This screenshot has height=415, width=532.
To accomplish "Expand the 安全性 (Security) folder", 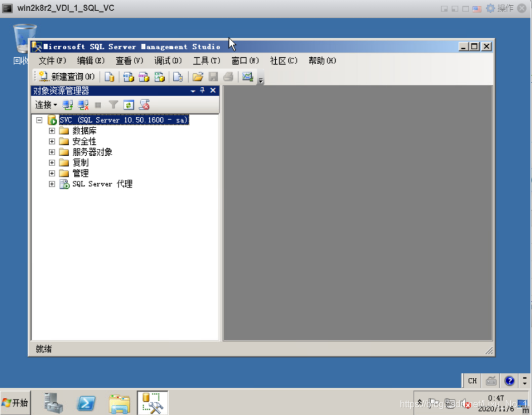I will coord(51,141).
